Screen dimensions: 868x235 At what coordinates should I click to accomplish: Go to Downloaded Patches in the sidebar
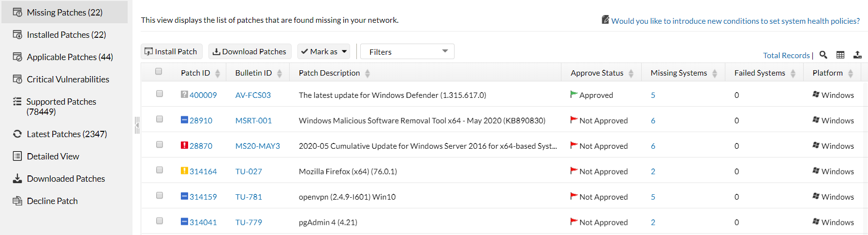coord(66,179)
